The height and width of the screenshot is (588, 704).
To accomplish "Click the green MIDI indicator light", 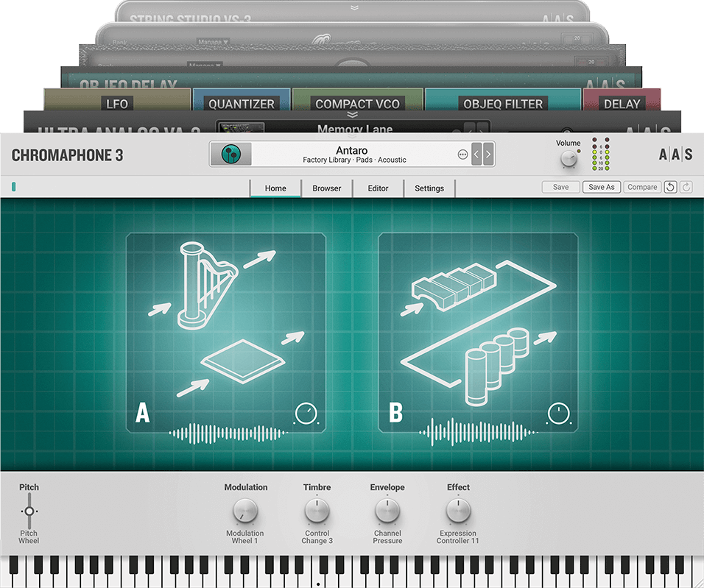I will [x=14, y=188].
